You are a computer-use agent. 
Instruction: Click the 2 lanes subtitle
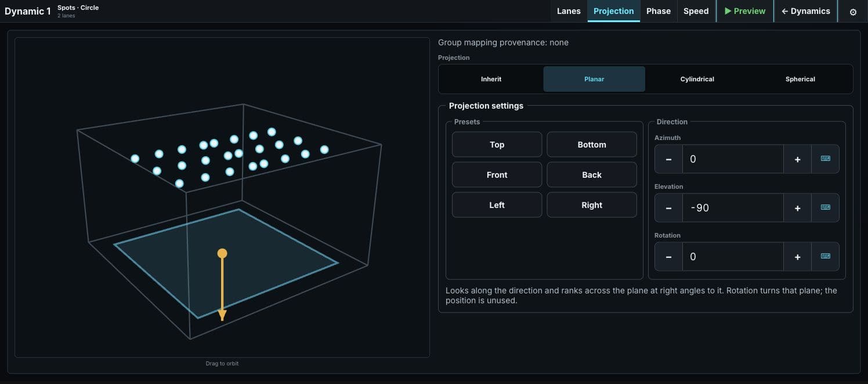[66, 16]
